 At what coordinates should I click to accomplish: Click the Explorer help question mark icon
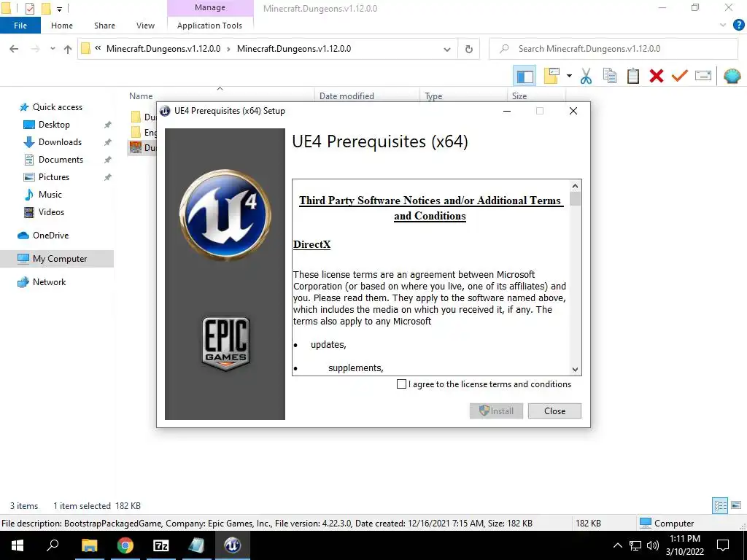tap(738, 25)
